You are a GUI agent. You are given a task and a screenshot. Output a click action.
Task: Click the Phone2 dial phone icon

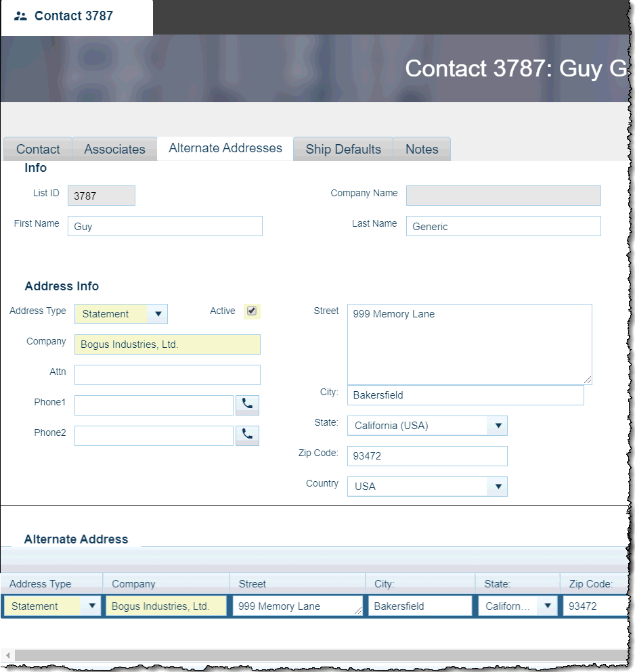tap(247, 435)
